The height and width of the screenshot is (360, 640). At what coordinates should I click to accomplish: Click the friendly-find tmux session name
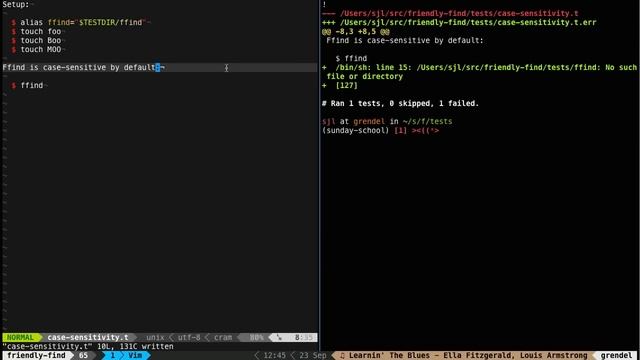click(x=36, y=356)
